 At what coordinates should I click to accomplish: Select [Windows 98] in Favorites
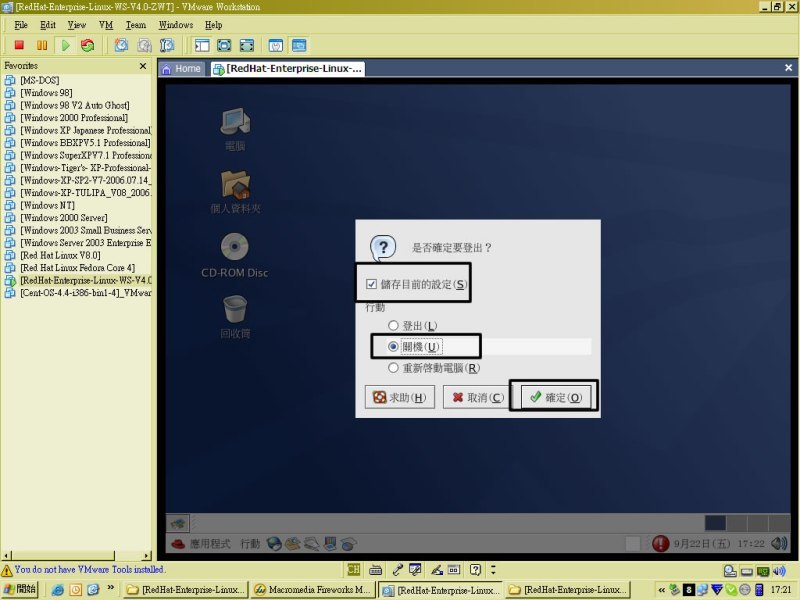coord(46,93)
